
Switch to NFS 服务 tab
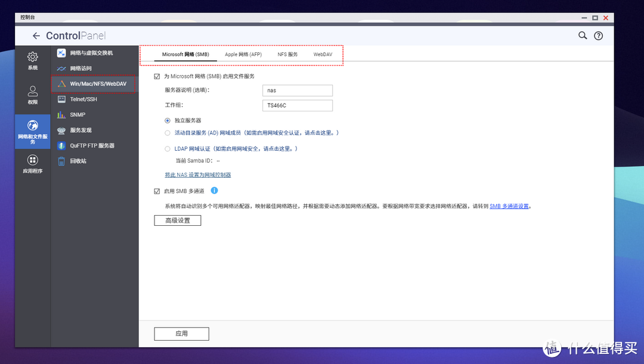[x=287, y=54]
